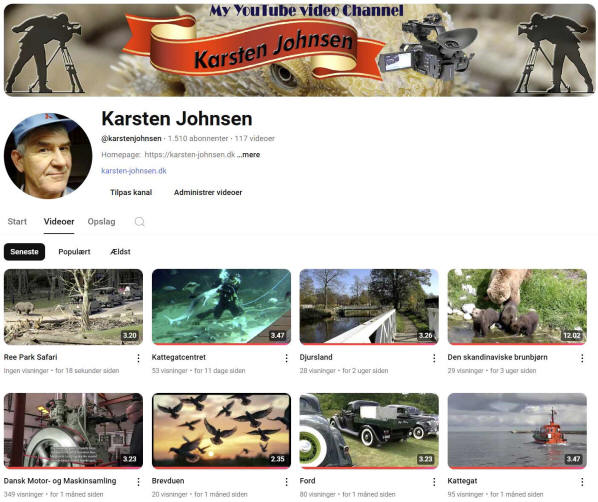Select the Ældst sort filter

(x=120, y=252)
